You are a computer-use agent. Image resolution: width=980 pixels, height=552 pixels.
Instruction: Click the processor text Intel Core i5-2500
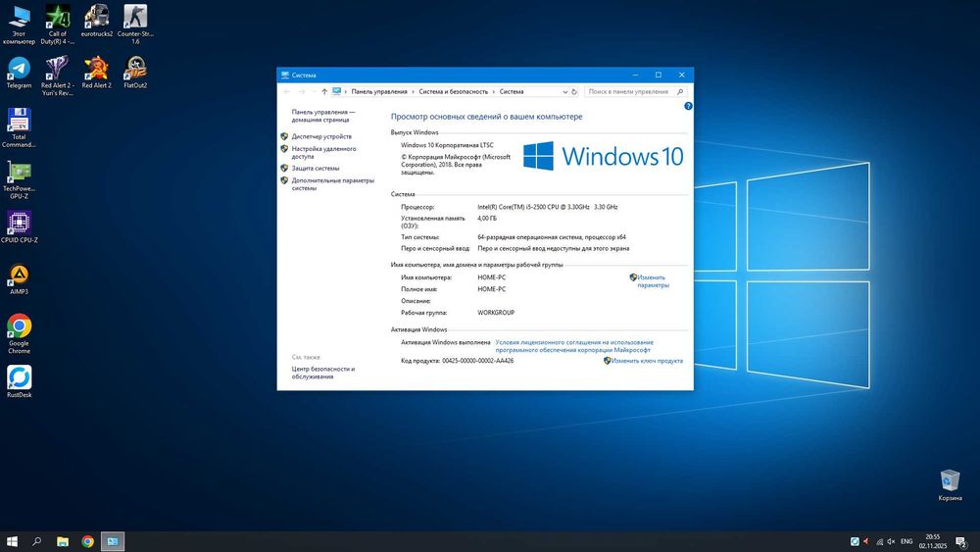(548, 207)
